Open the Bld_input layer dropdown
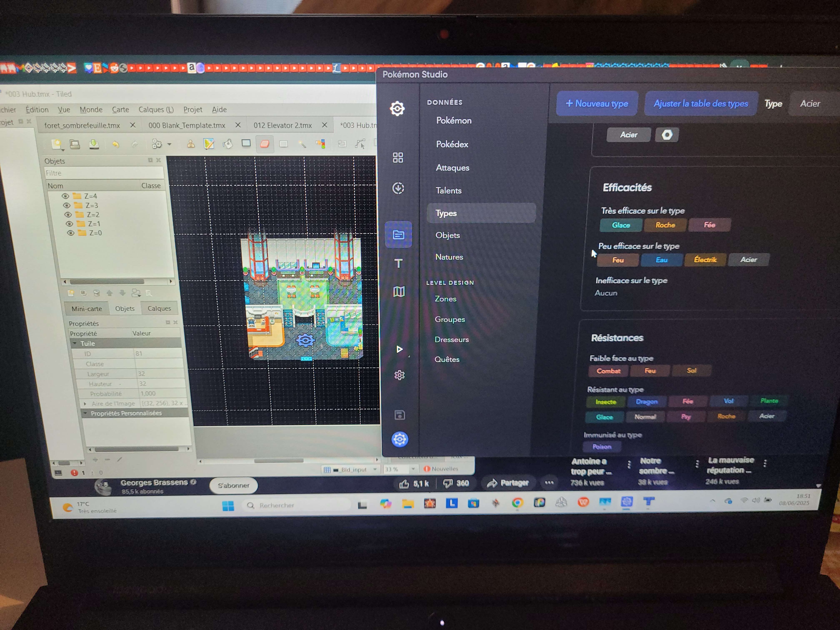This screenshot has height=630, width=840. [x=350, y=469]
